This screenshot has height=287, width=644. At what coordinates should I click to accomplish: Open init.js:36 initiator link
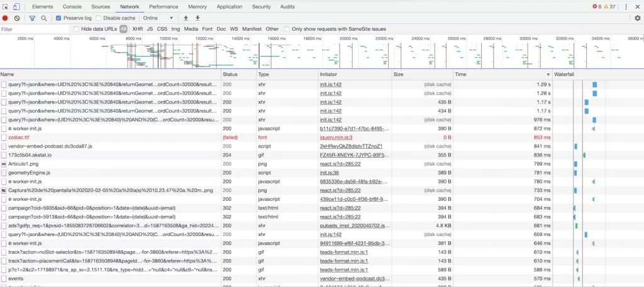coord(330,173)
